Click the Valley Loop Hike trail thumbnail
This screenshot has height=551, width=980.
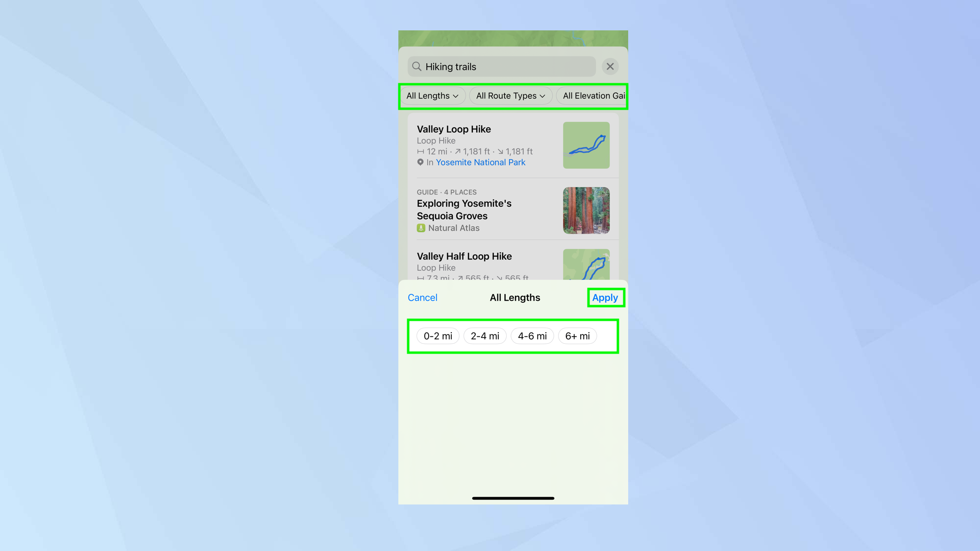(586, 144)
